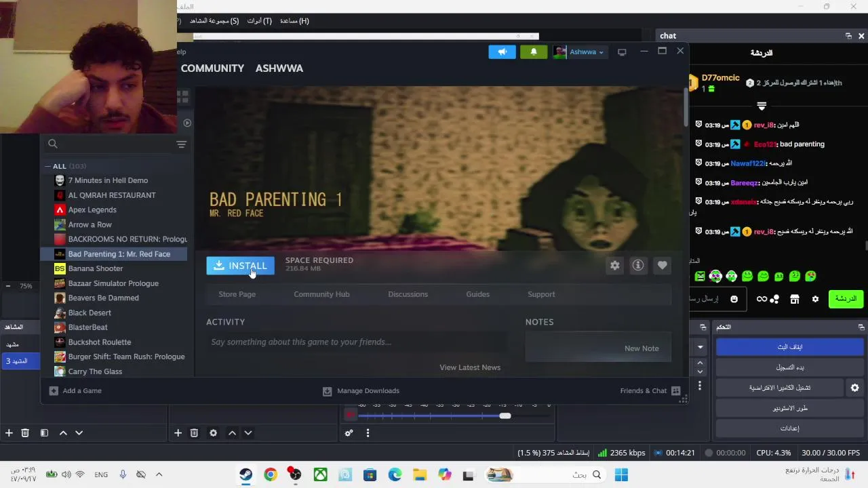Add a new OBS source
Screen dimensions: 868x488
coord(178,433)
